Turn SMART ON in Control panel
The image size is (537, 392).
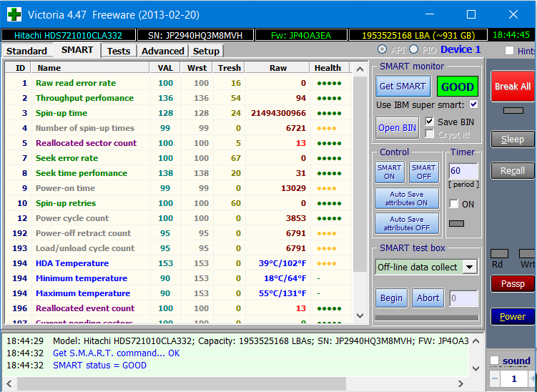click(x=390, y=172)
